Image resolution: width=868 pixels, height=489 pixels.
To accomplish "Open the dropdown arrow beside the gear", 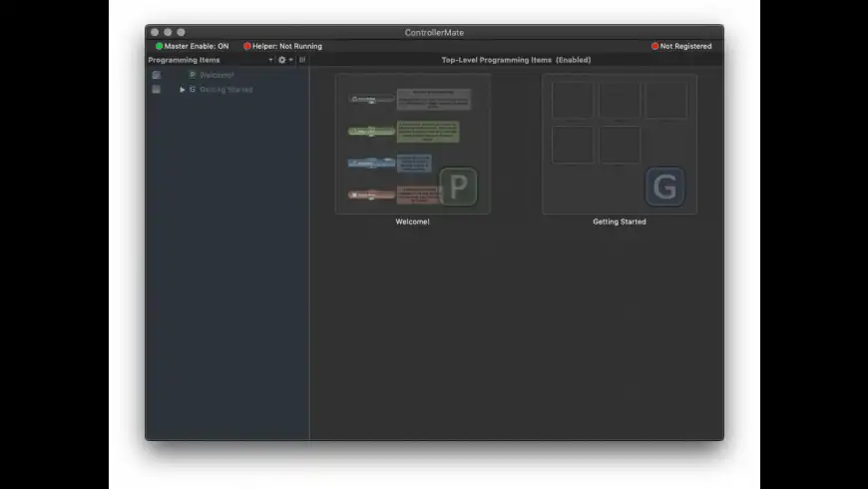I will tap(290, 60).
